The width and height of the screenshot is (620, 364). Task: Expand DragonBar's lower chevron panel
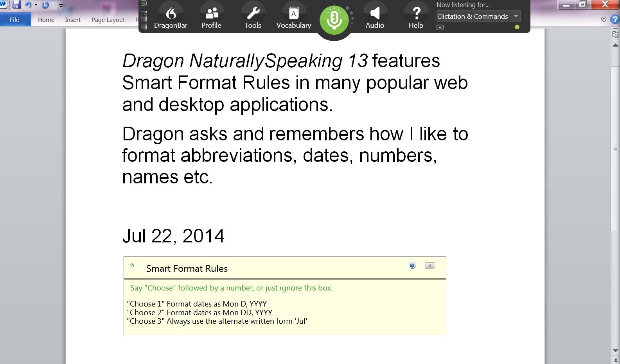coord(440,27)
